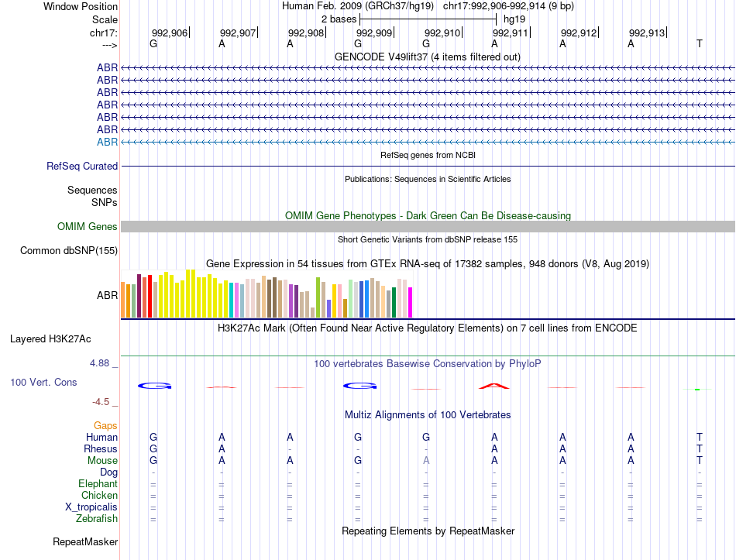Screen dimensions: 736x560
Task: Click the RefSeq genes from NCBI heading
Action: tap(428, 155)
